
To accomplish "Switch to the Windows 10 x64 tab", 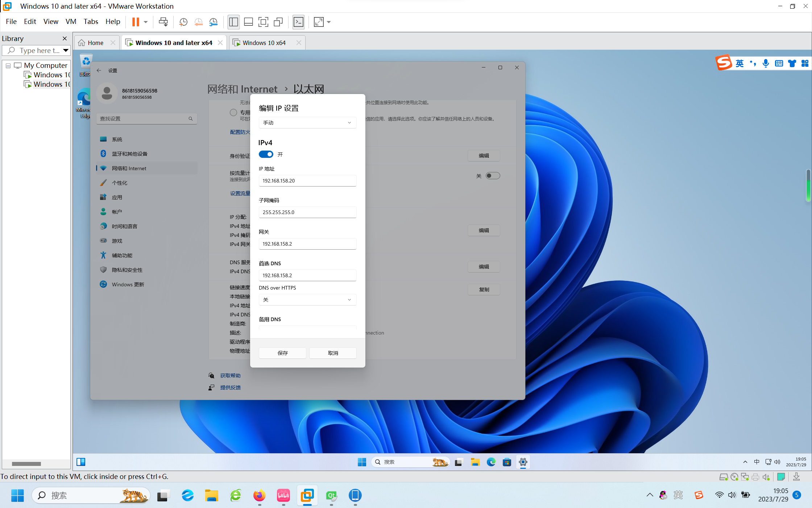I will 264,43.
